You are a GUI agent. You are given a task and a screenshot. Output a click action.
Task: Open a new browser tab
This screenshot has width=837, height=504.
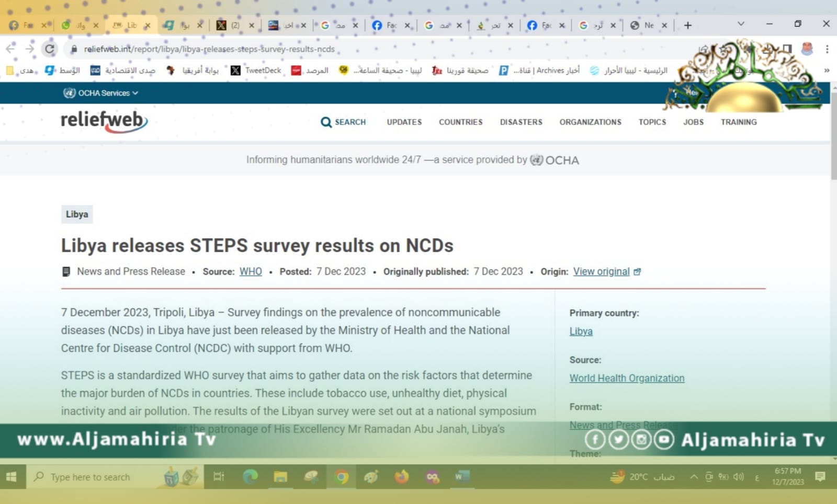tap(688, 25)
